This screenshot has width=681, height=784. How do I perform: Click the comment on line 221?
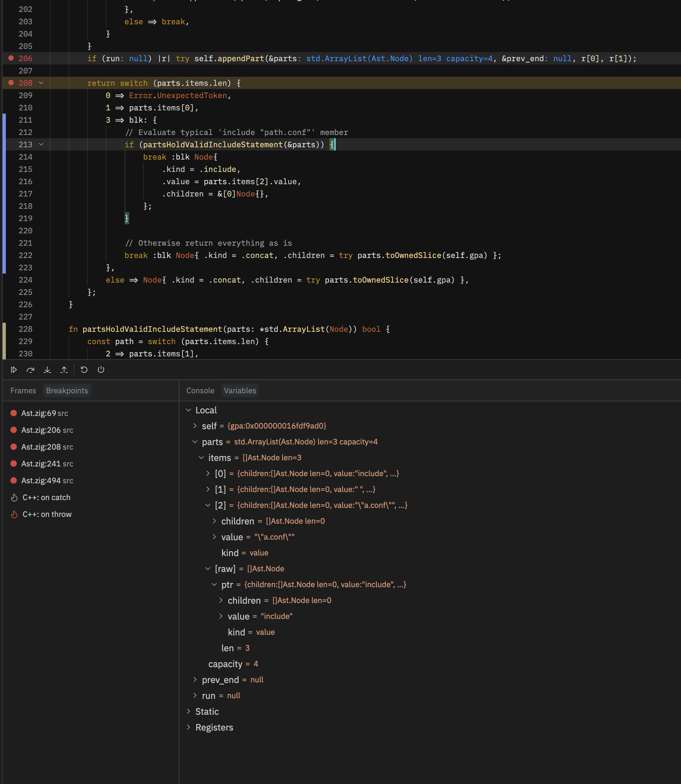coord(209,243)
